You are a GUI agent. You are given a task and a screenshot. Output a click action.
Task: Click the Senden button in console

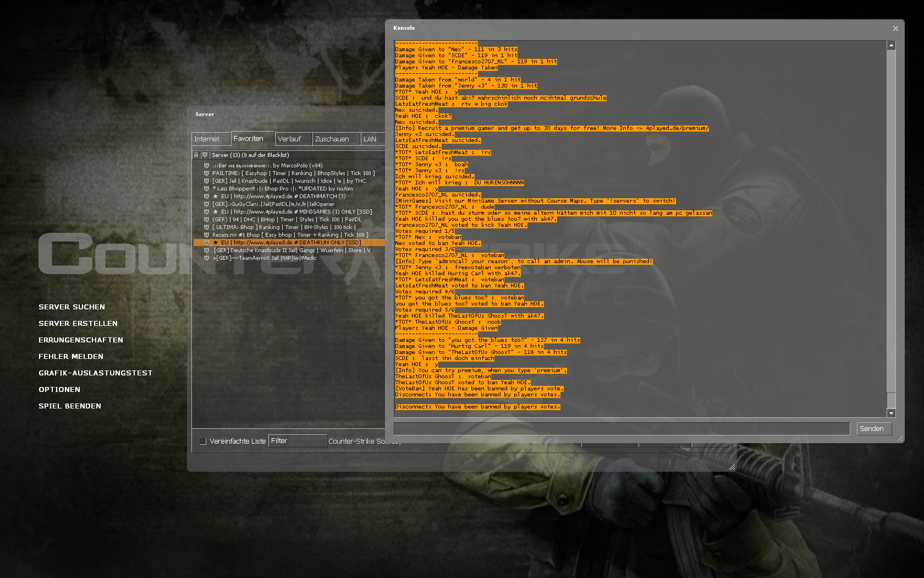pyautogui.click(x=874, y=428)
